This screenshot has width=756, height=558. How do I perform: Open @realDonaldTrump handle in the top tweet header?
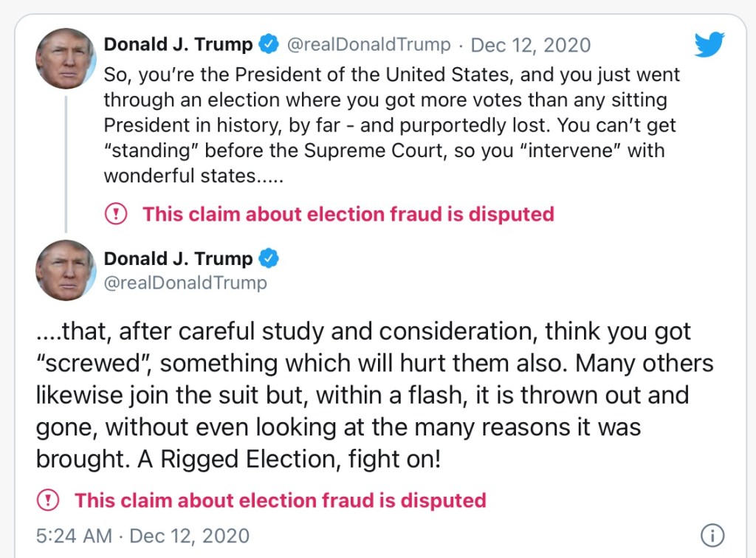click(368, 44)
